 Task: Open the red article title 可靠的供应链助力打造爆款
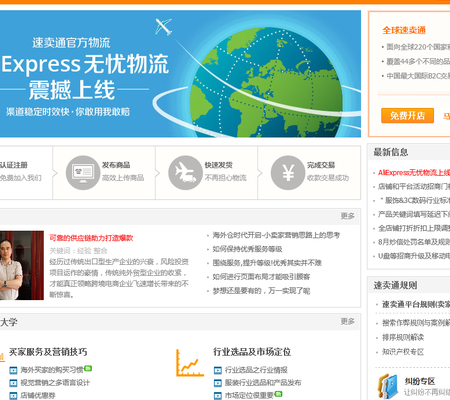coord(91,238)
